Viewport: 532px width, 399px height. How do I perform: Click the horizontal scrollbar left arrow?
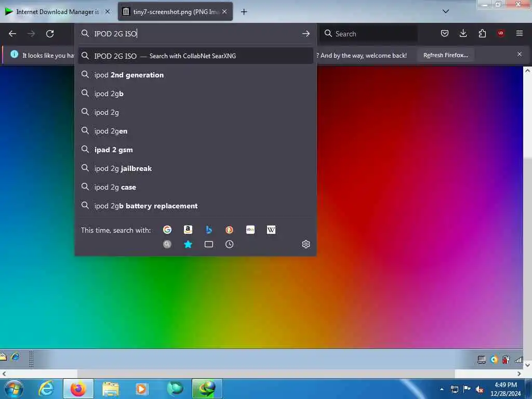click(4, 374)
